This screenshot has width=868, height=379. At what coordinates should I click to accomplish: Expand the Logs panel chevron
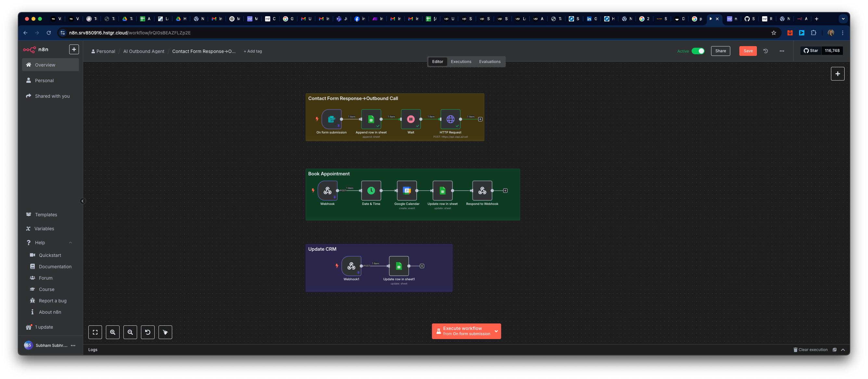click(843, 350)
